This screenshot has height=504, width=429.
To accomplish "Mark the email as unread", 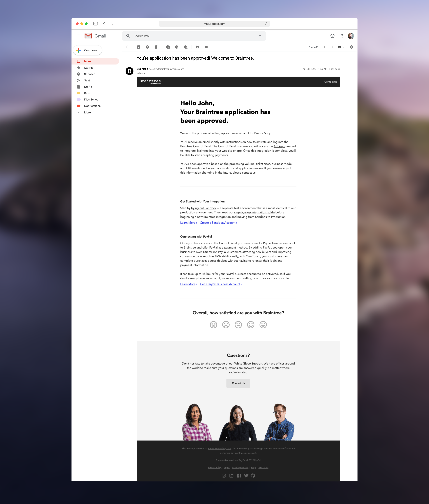I will (168, 47).
